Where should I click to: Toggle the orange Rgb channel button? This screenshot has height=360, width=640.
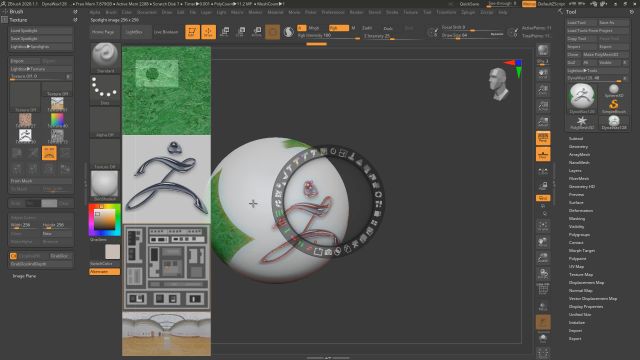coord(339,28)
